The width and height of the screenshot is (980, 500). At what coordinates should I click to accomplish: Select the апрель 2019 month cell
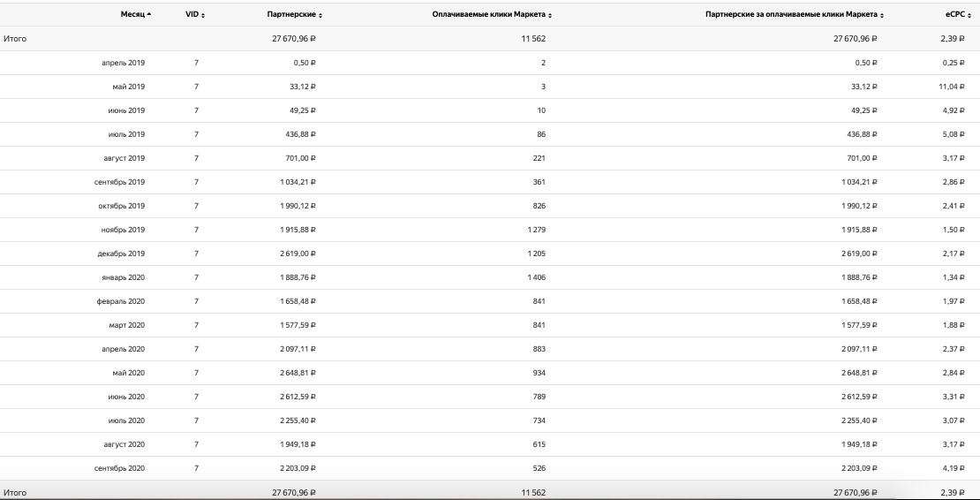point(124,63)
